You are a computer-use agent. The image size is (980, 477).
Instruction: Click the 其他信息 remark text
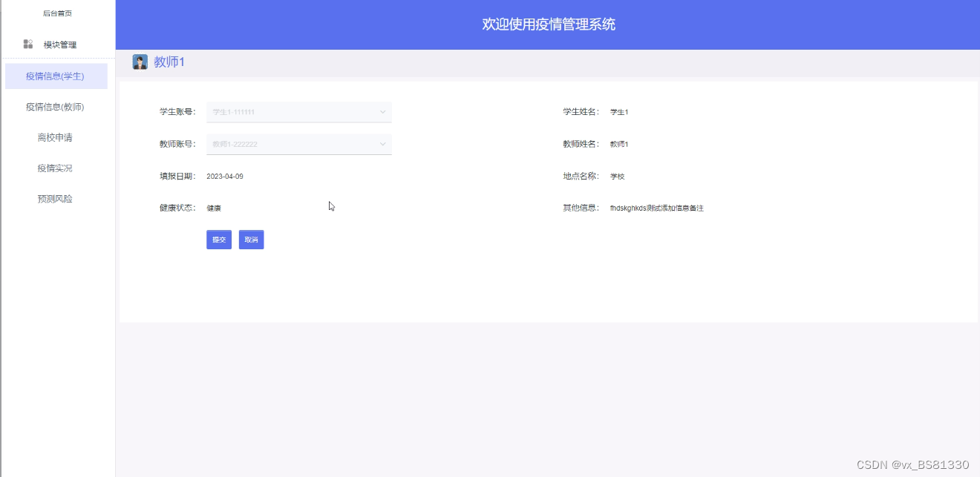[657, 208]
